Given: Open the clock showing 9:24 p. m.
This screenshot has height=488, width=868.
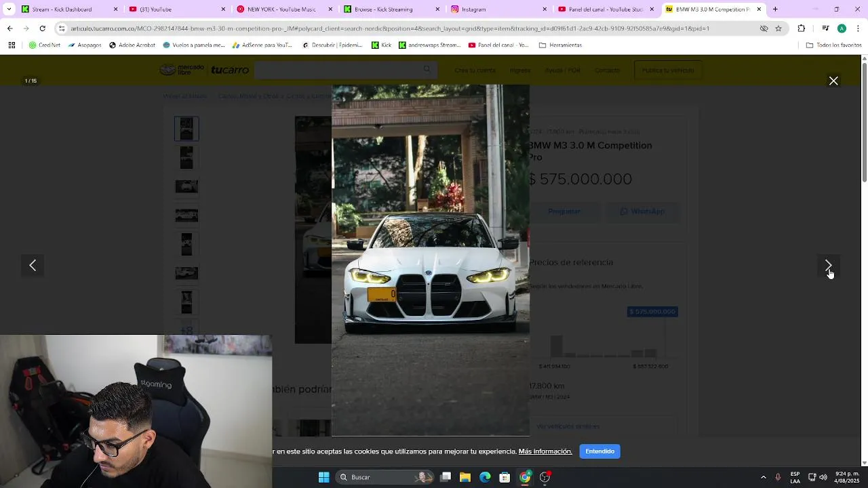Looking at the screenshot, I should coord(848,477).
